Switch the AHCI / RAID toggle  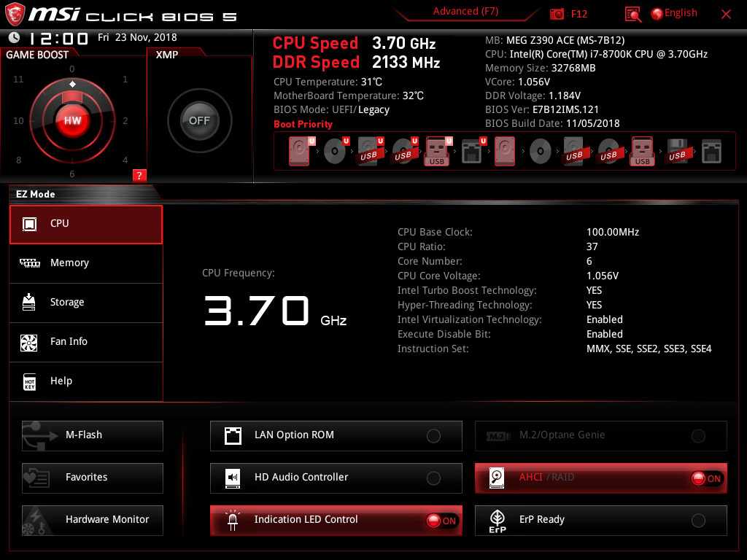click(x=707, y=478)
